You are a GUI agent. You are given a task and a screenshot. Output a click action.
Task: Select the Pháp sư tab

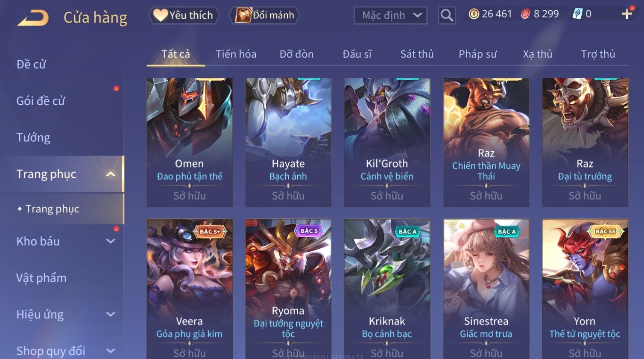(x=477, y=54)
